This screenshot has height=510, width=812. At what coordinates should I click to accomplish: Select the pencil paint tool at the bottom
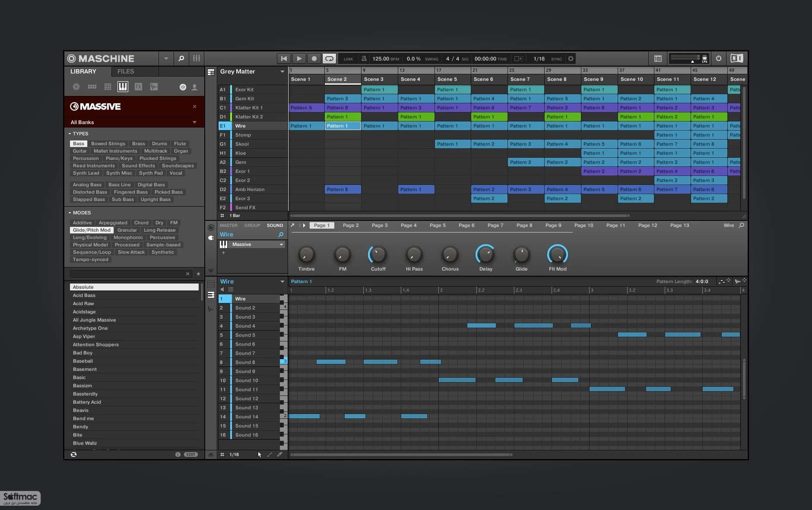[x=270, y=454]
